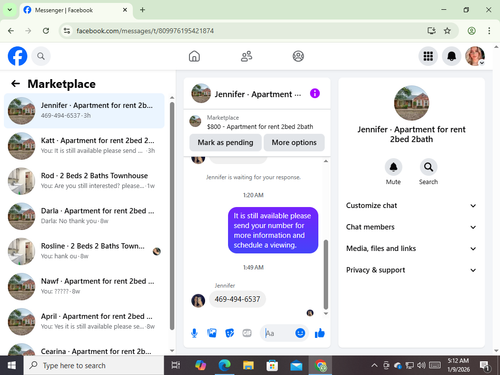Go to the Home feed icon
Image resolution: width=500 pixels, height=375 pixels.
point(194,56)
